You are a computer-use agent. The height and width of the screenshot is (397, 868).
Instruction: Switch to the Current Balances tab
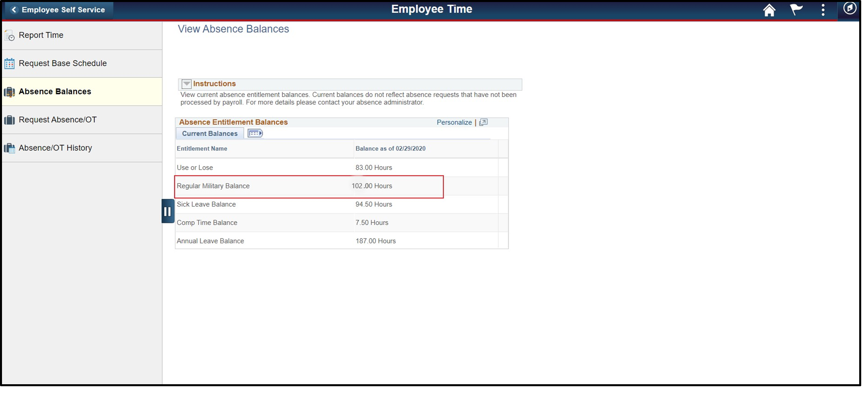click(210, 133)
